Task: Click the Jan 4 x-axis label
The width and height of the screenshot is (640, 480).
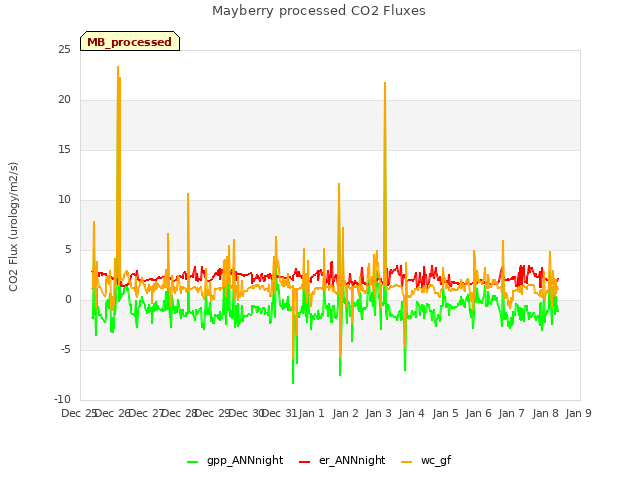Action: [x=411, y=413]
